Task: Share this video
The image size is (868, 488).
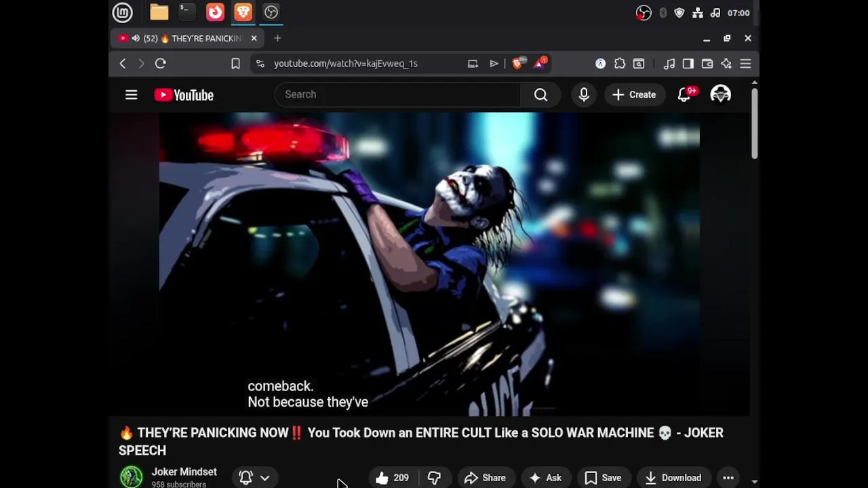Action: click(x=486, y=478)
